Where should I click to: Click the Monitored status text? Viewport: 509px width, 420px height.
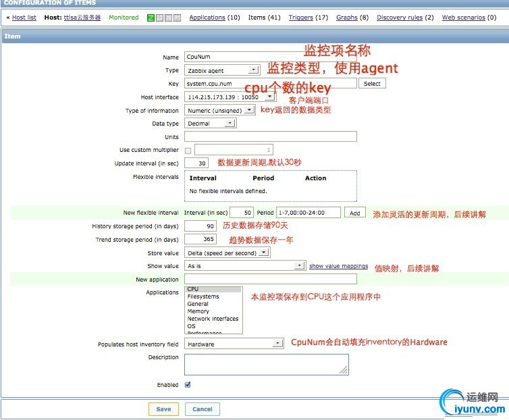point(124,18)
